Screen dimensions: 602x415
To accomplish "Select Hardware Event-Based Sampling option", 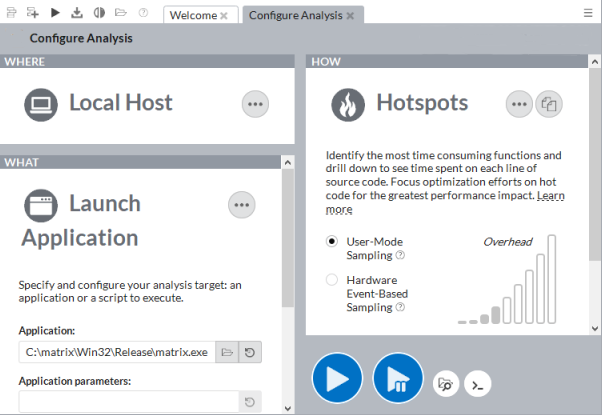I will tap(332, 280).
